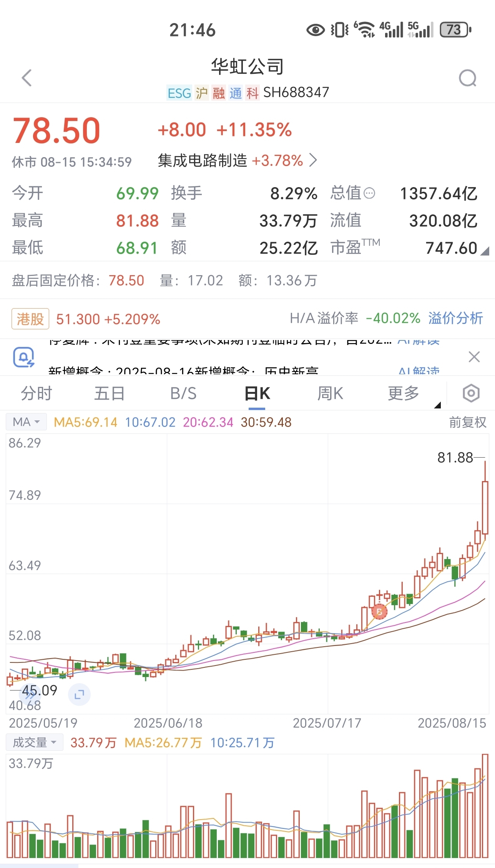495x868 pixels.
Task: Tap the back arrow icon
Action: (x=27, y=78)
